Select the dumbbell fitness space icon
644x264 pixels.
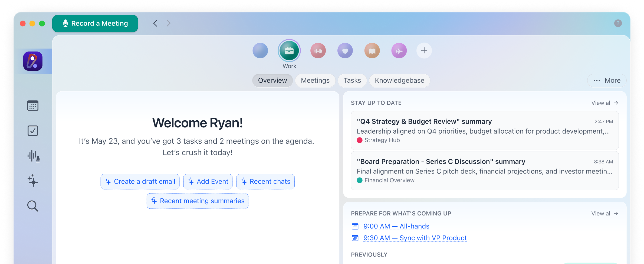318,51
